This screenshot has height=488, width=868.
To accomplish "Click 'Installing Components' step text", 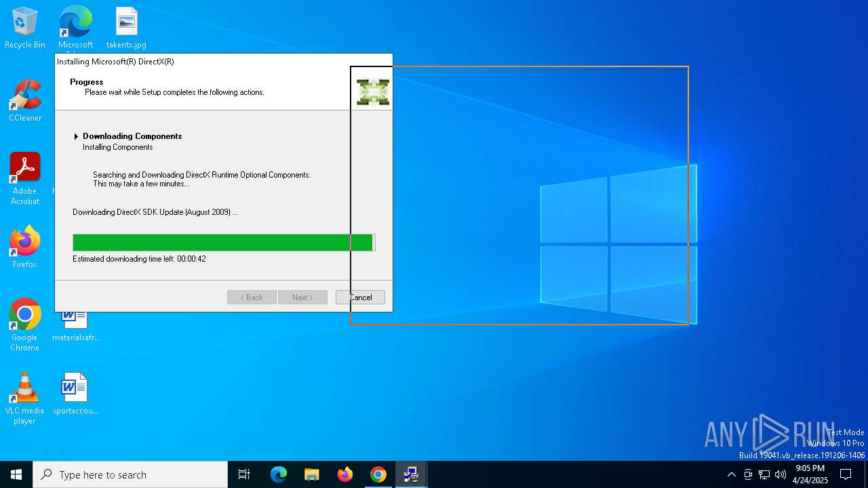I will (118, 147).
